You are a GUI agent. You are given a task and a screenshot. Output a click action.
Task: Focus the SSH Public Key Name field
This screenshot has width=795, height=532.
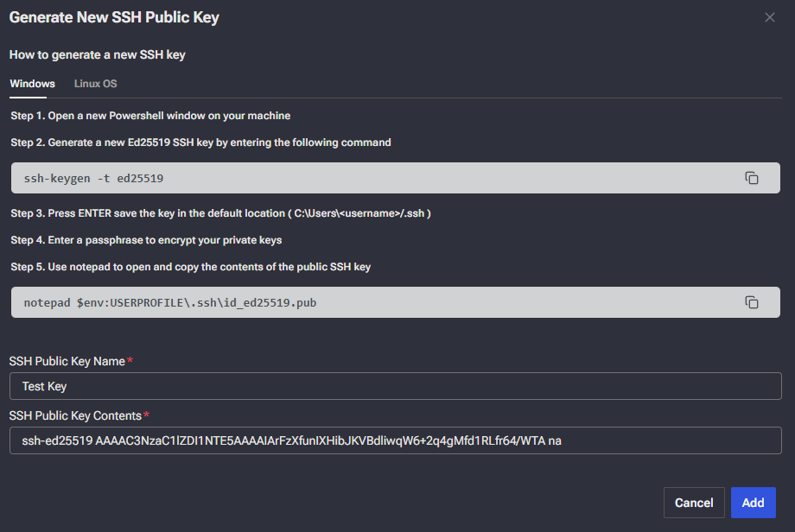[395, 386]
